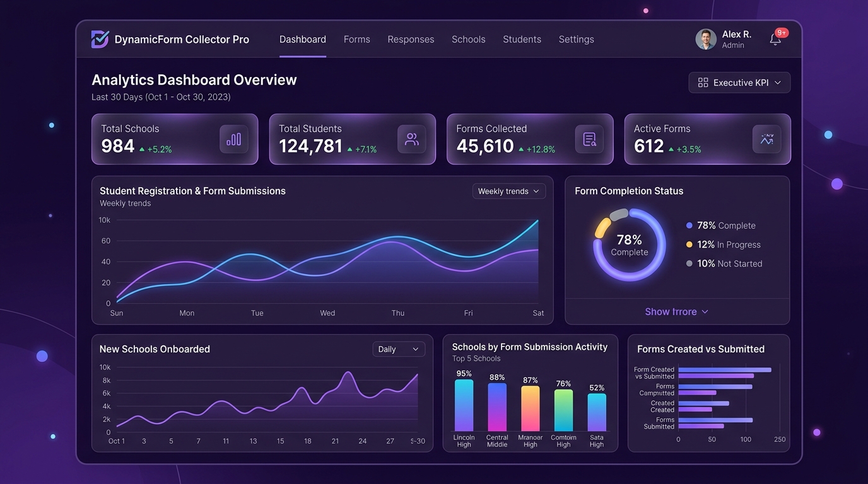This screenshot has height=484, width=868.
Task: Click the completion donut chart center
Action: 630,245
